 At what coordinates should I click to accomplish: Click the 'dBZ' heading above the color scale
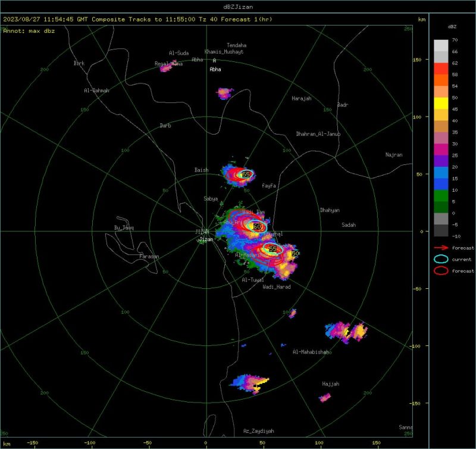point(452,27)
